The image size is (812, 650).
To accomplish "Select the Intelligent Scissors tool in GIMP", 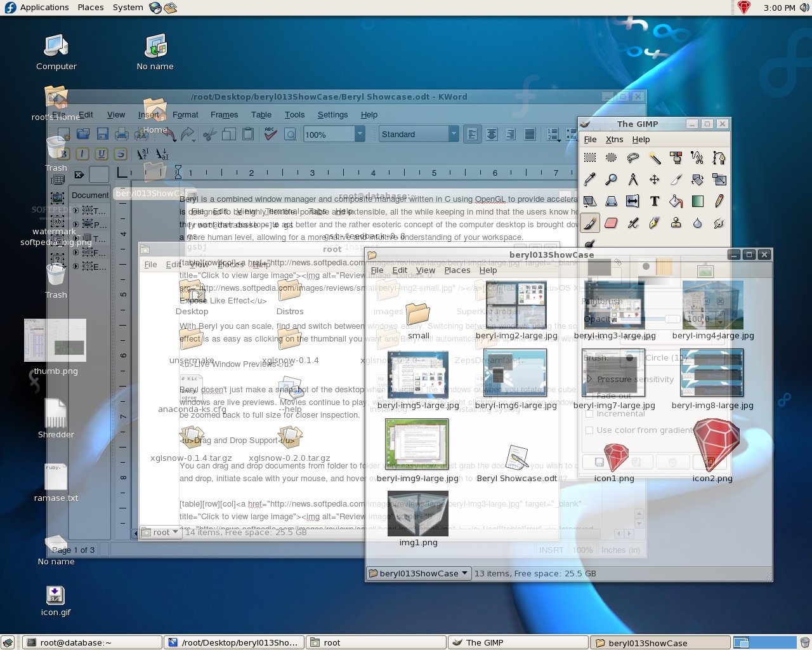I will pos(698,158).
